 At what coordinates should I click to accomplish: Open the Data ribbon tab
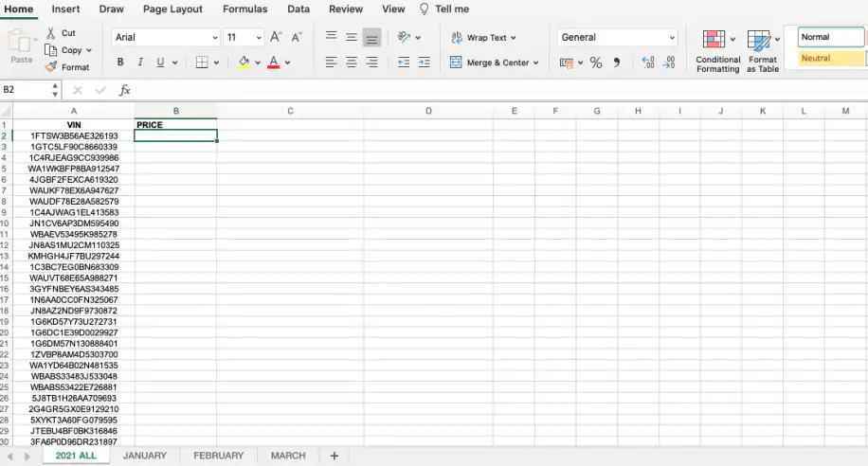point(298,9)
